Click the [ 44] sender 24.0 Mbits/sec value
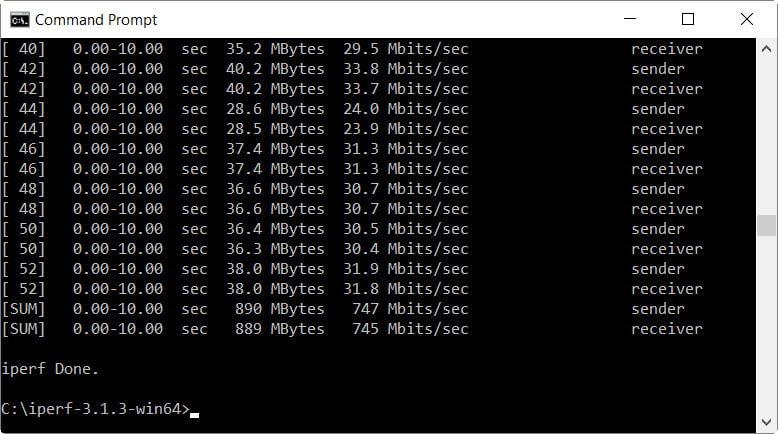Screen dimensions: 778x434 406,109
